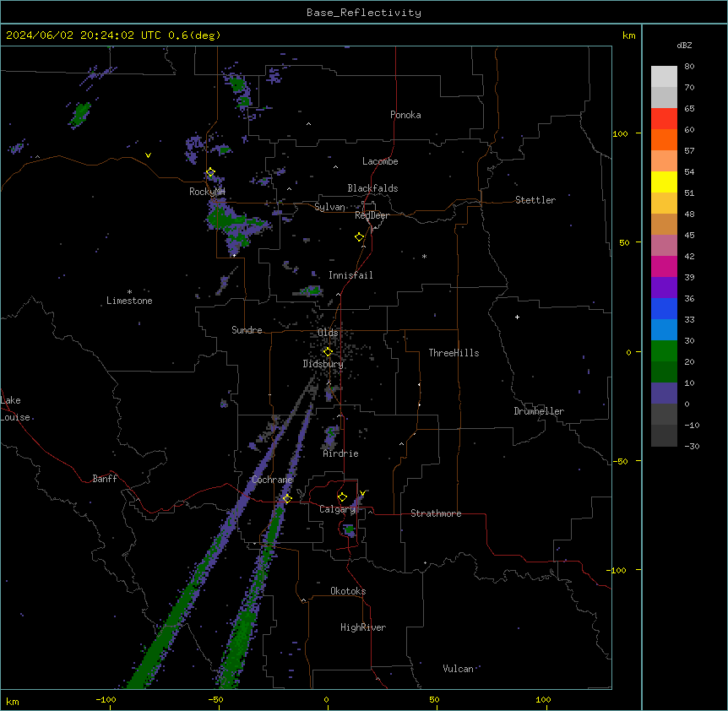The width and height of the screenshot is (728, 711).
Task: Pick the 60 to 57 orange legend swatch
Action: click(x=664, y=139)
